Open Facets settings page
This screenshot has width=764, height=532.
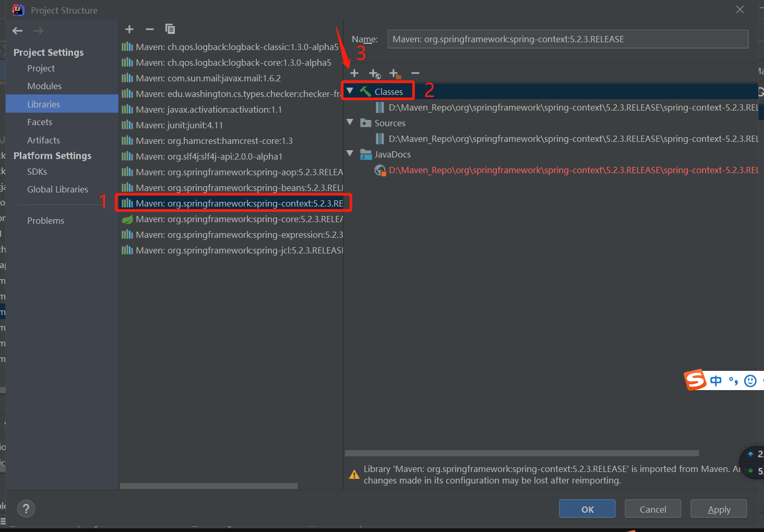(x=40, y=122)
